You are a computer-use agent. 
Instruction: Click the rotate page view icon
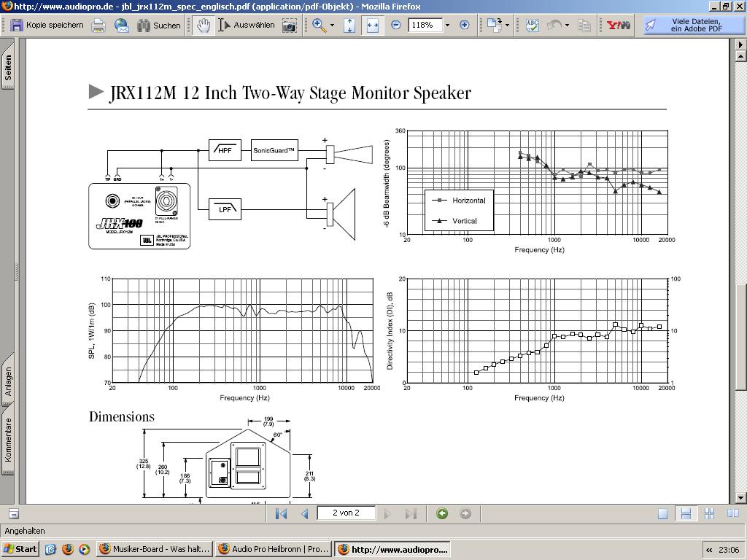click(495, 26)
